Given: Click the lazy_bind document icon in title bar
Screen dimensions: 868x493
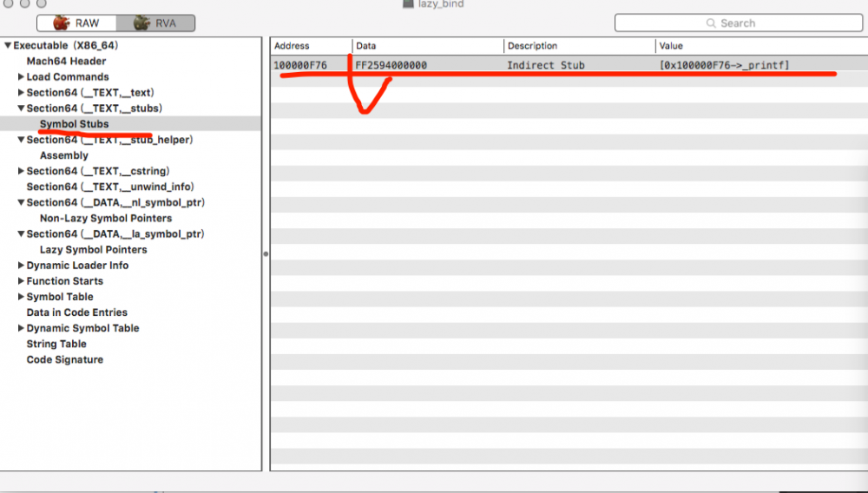Looking at the screenshot, I should pyautogui.click(x=409, y=3).
